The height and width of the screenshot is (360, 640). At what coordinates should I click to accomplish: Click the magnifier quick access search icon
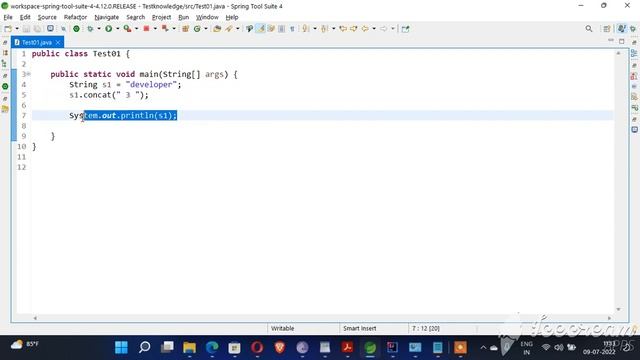[589, 29]
